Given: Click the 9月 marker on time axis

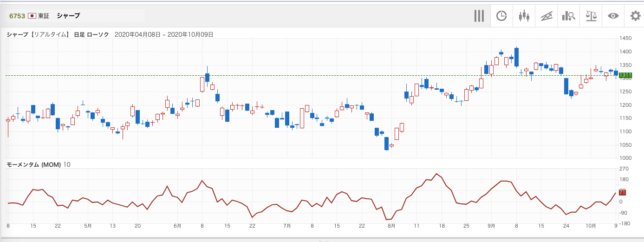Looking at the screenshot, I should click(x=492, y=226).
